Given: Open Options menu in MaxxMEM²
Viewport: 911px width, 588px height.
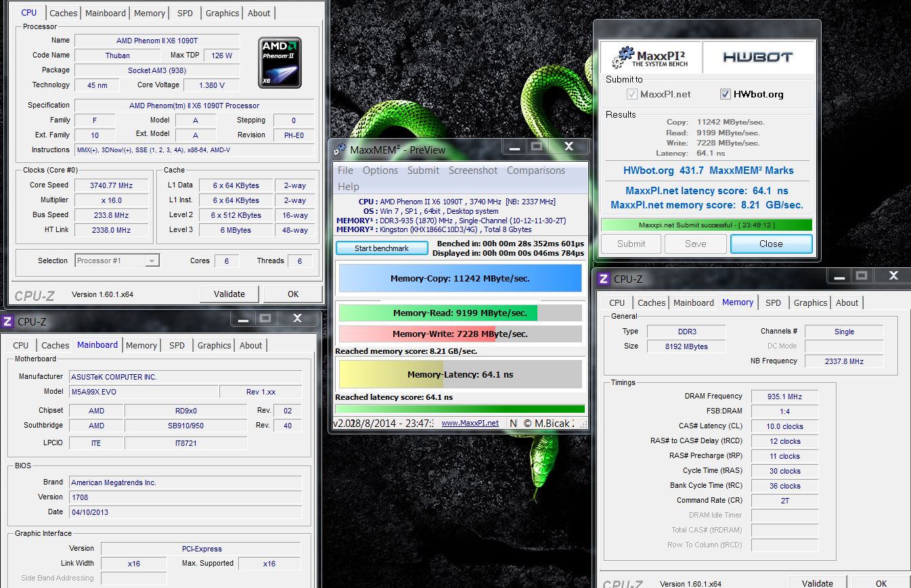Looking at the screenshot, I should point(380,171).
